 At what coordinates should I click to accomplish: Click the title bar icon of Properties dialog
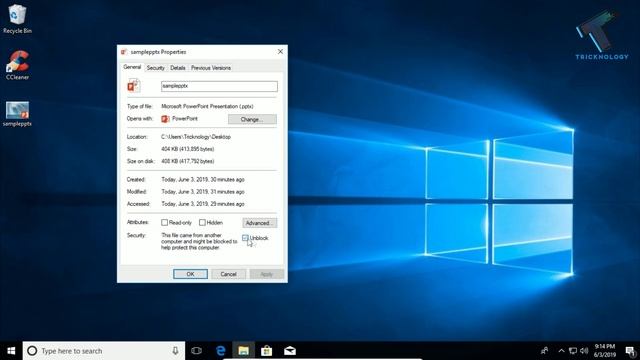pyautogui.click(x=124, y=52)
